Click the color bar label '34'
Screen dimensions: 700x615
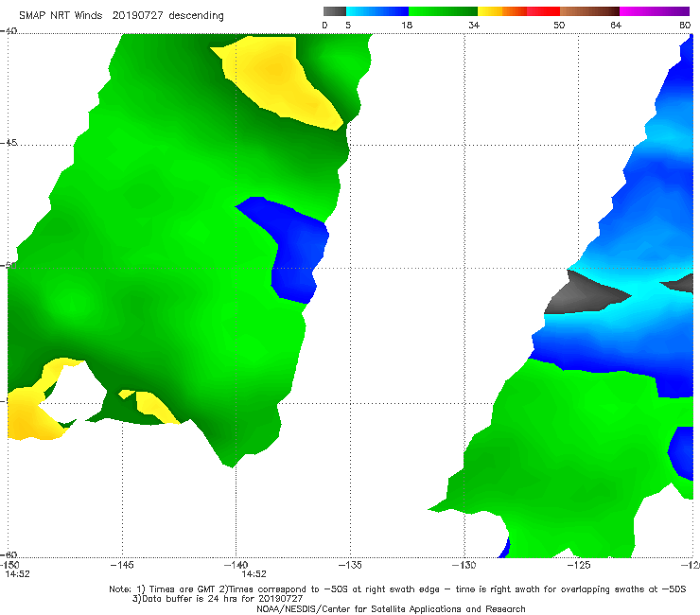(x=474, y=25)
